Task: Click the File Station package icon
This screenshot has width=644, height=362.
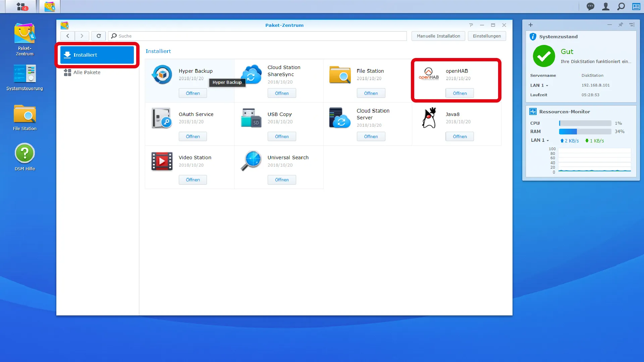Action: point(340,74)
